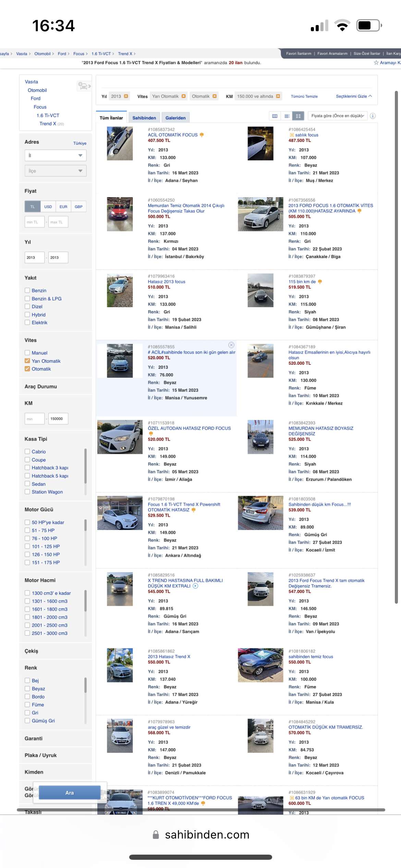401x868 pixels.
Task: Expand the Çekiş filter section
Action: 32,651
